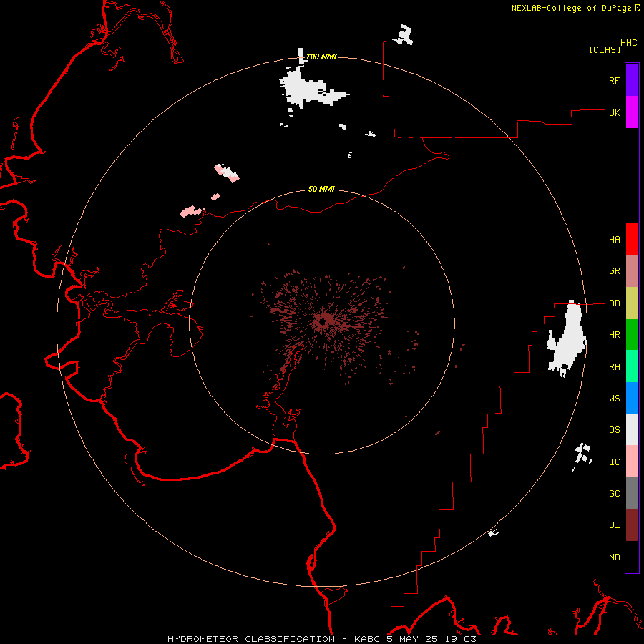Click the radar site center of clutter

point(323,321)
